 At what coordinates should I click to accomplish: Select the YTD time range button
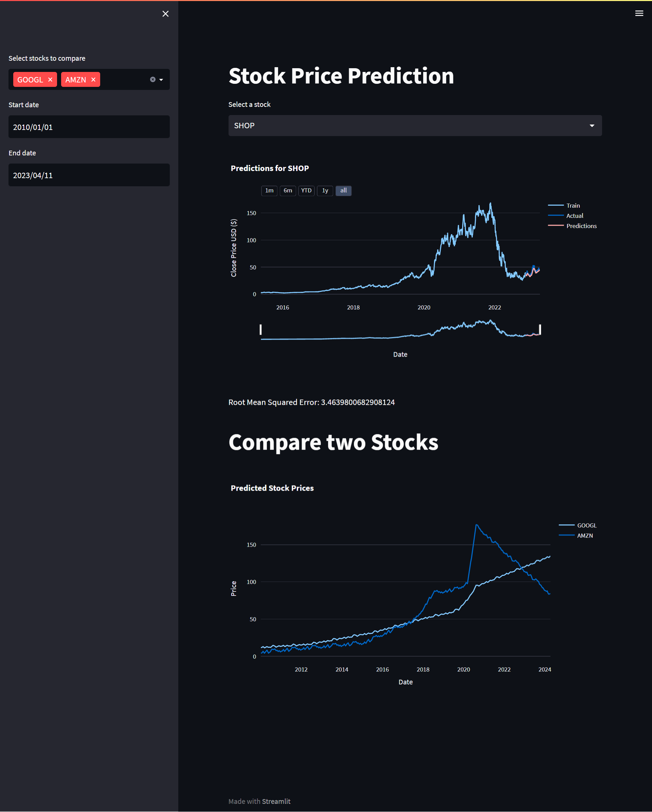click(x=306, y=191)
